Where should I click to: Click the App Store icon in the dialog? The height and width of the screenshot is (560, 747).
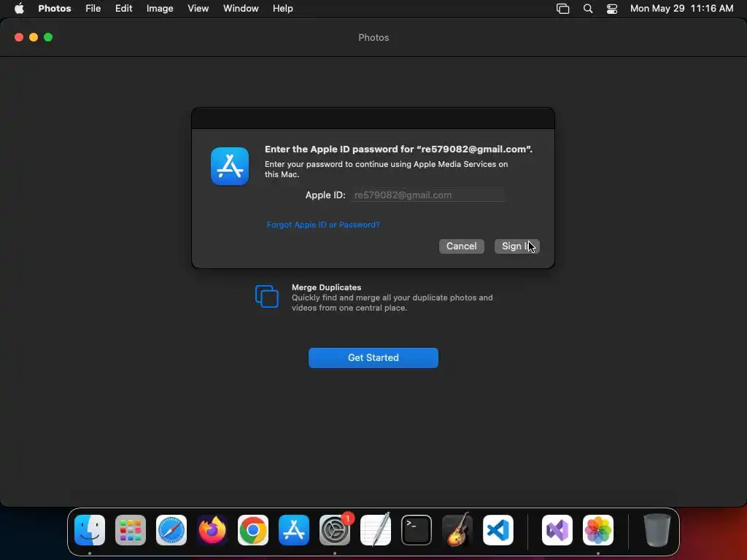tap(230, 166)
